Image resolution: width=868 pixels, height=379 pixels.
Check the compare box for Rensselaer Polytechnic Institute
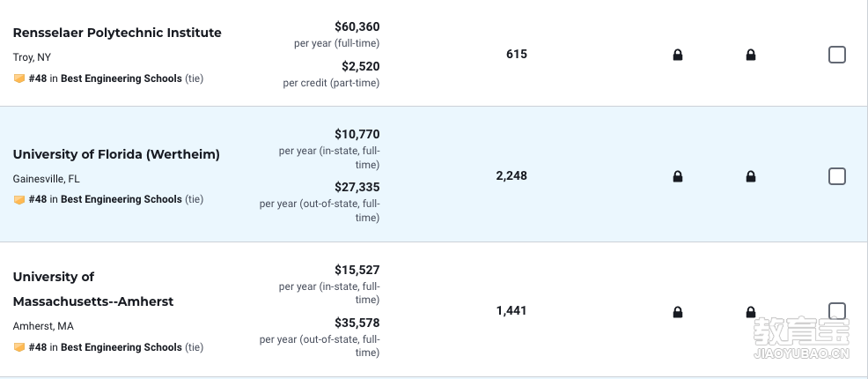pos(837,55)
